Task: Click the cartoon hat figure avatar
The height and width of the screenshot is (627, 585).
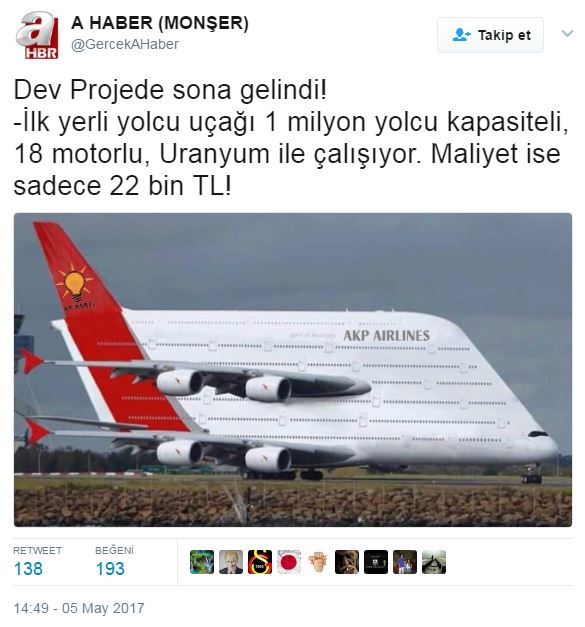Action: (x=318, y=562)
